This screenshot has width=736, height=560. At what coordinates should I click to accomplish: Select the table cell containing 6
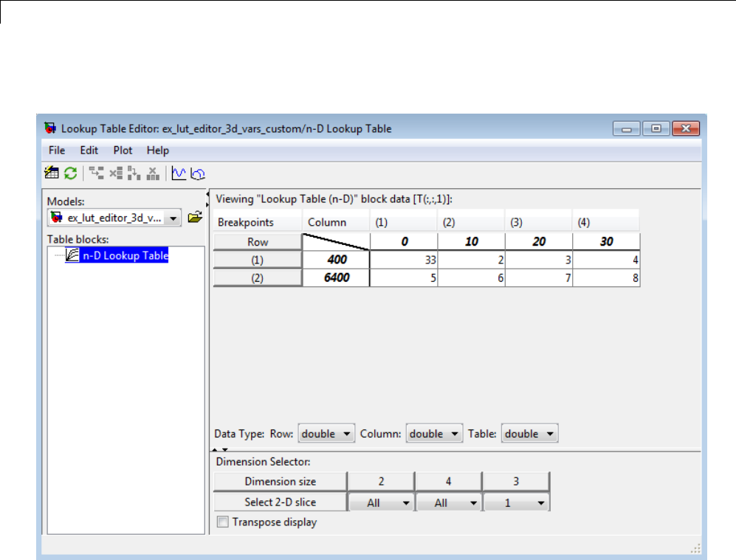[471, 277]
